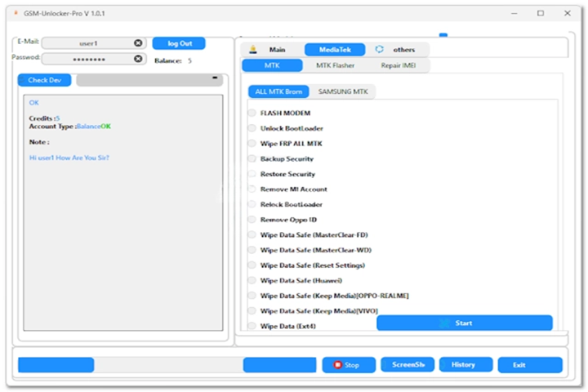Click the red Stop icon in the bottom bar
Viewport: 588px width, 392px height.
coord(337,365)
